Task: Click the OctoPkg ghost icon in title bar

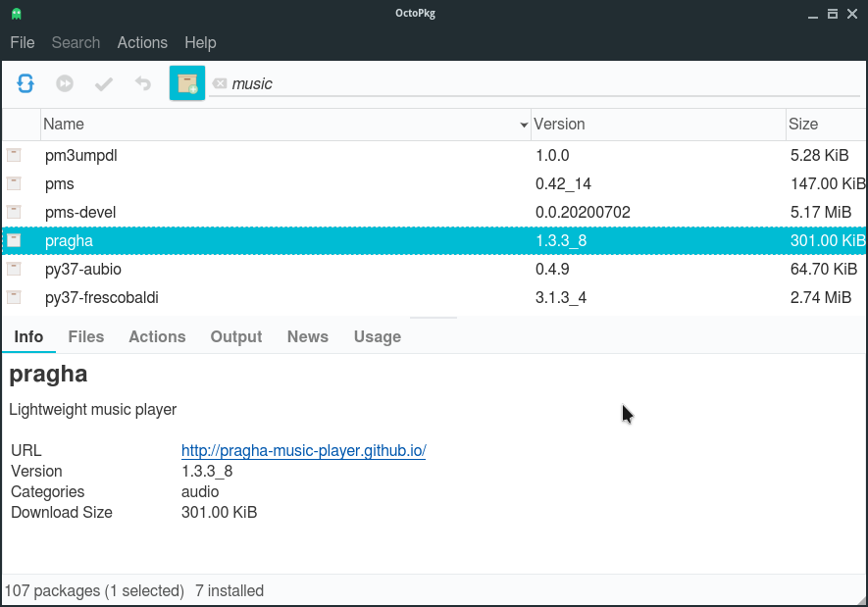Action: [17, 14]
